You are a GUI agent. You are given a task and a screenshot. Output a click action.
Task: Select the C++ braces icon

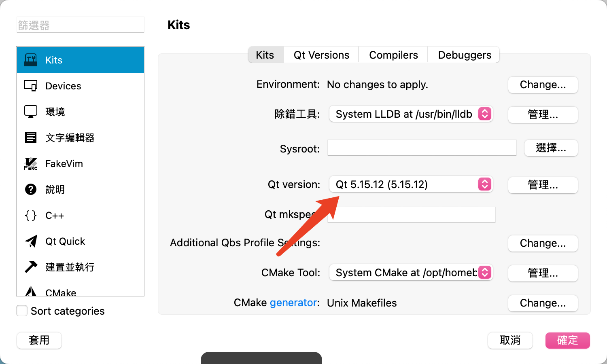click(x=31, y=215)
